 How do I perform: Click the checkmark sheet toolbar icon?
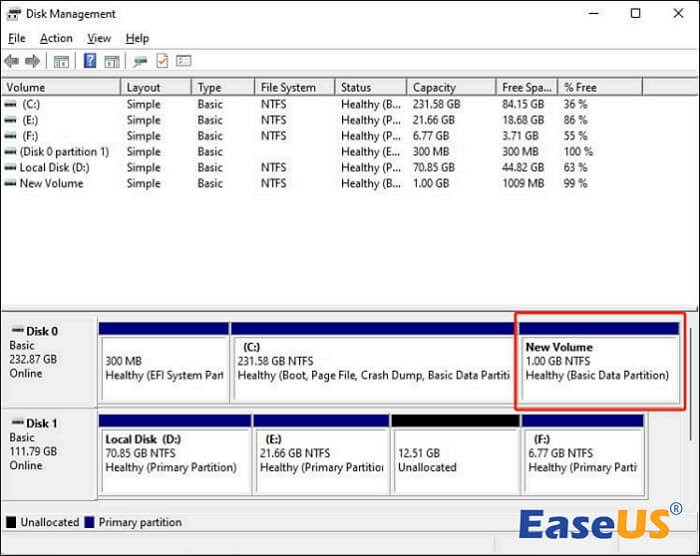(x=161, y=62)
